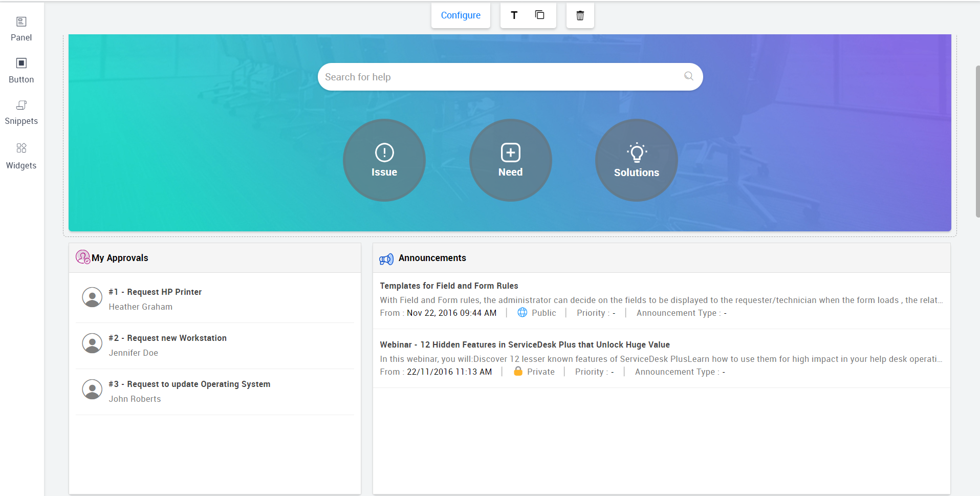
Task: Open approval Request new Workstation
Action: (177, 338)
